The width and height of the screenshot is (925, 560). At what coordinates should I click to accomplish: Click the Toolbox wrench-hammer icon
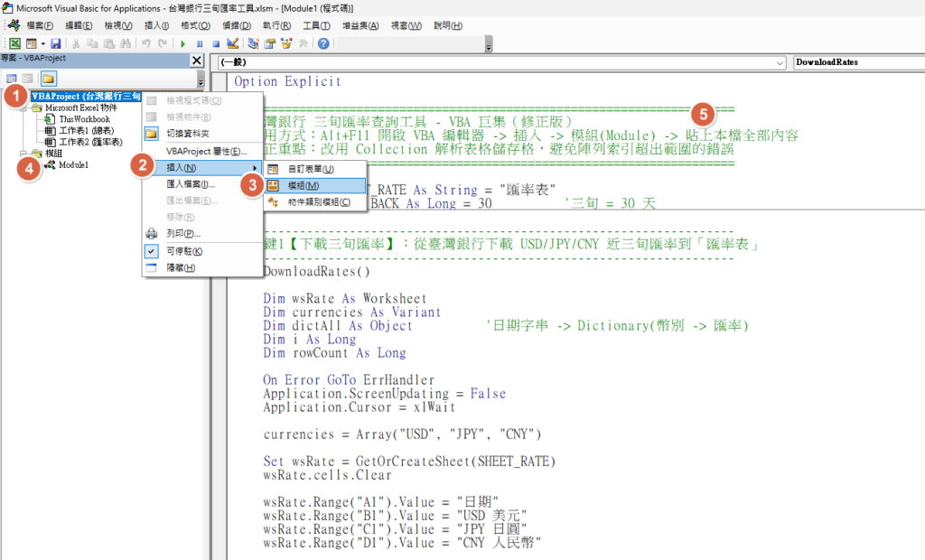303,43
